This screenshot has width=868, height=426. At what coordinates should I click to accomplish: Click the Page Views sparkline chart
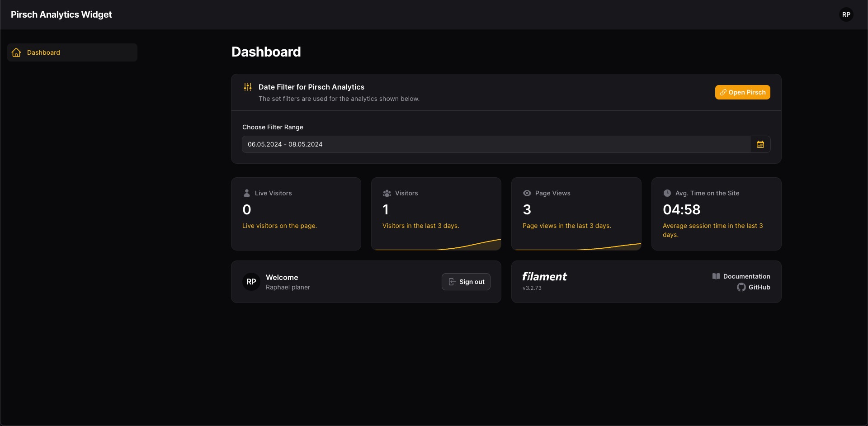576,246
